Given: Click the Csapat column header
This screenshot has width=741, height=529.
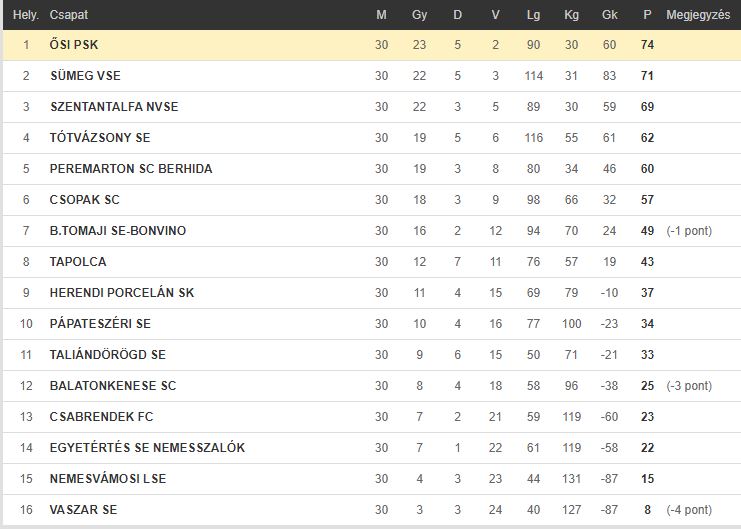Looking at the screenshot, I should (69, 15).
